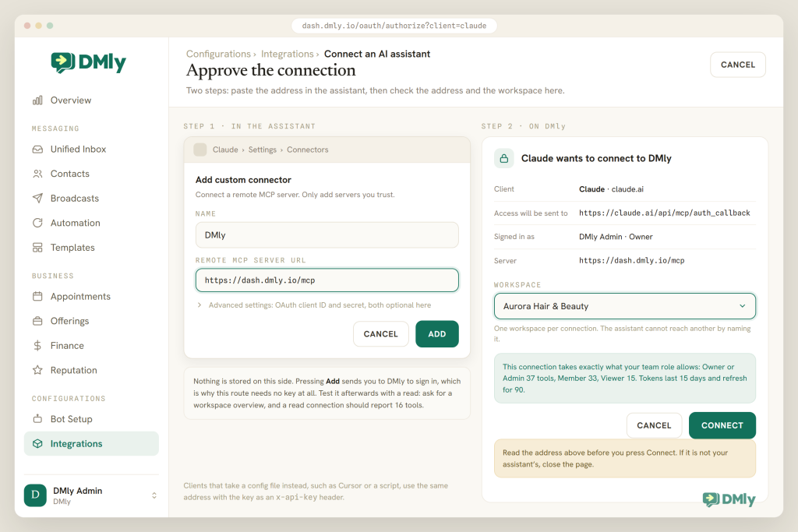
Task: Click the Configurations breadcrumb link
Action: click(x=218, y=54)
